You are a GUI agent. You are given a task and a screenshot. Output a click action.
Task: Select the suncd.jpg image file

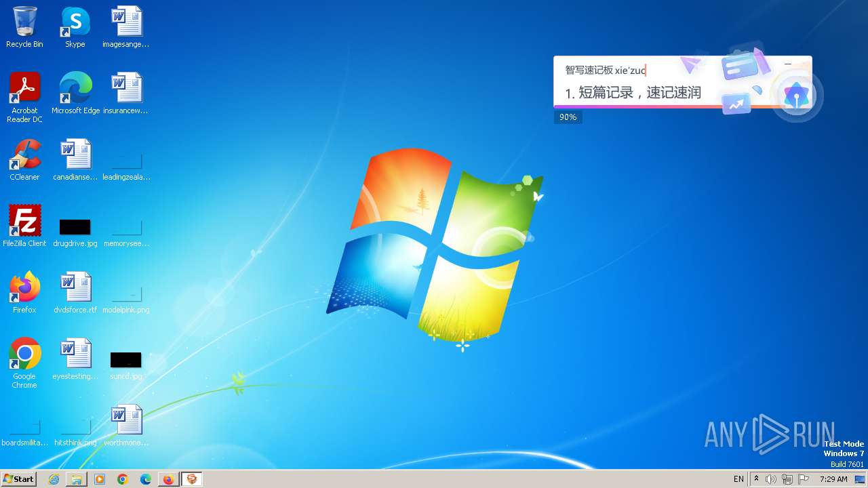[126, 365]
